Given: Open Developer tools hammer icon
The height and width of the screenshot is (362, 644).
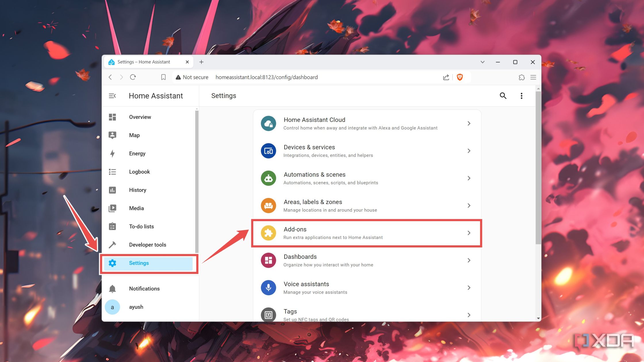Looking at the screenshot, I should [112, 244].
